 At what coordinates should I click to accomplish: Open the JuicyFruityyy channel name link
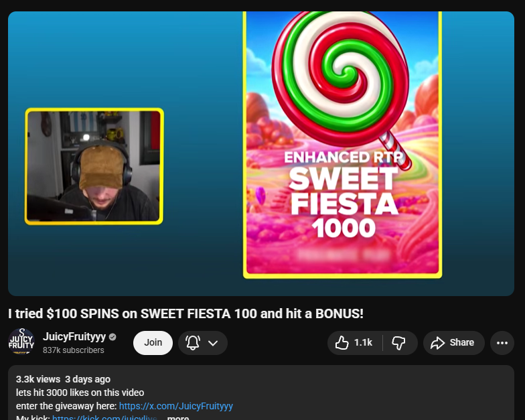[74, 336]
